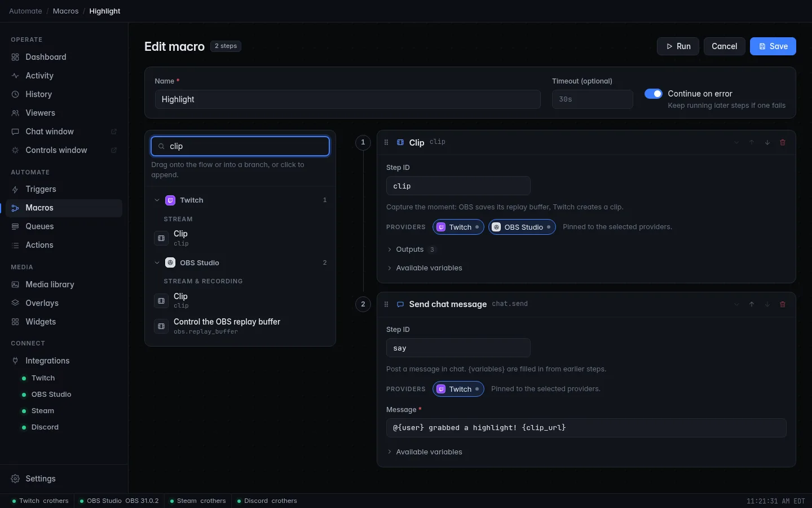Collapse the OBS Studio group in palette
Screen dimensions: 812x508
tap(240, 262)
